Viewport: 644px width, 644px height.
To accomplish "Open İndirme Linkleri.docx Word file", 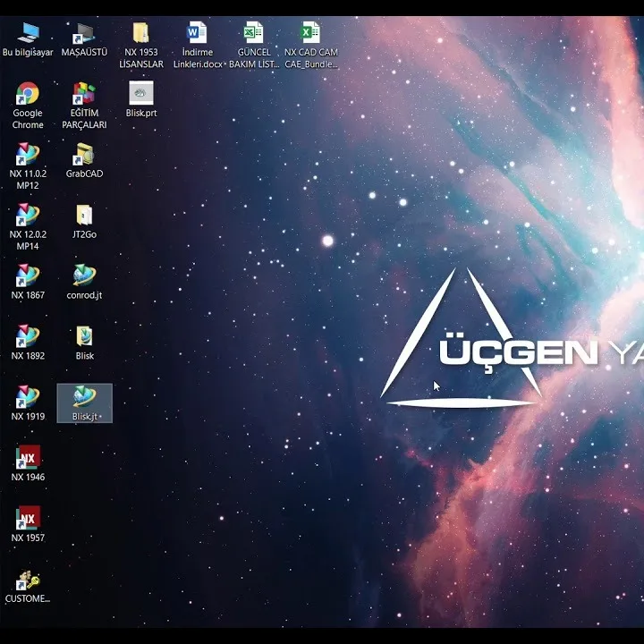I will 198,46.
